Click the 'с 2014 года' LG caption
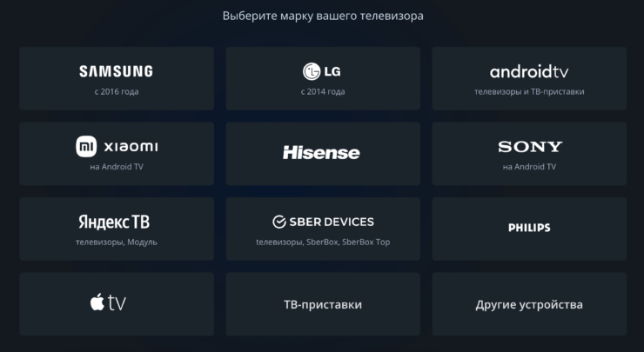The width and height of the screenshot is (644, 352). pos(323,91)
